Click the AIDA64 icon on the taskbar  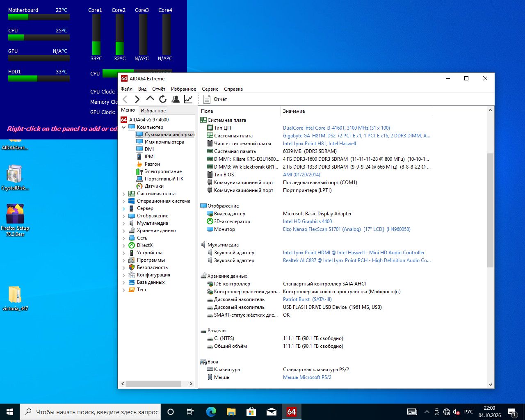(x=292, y=412)
